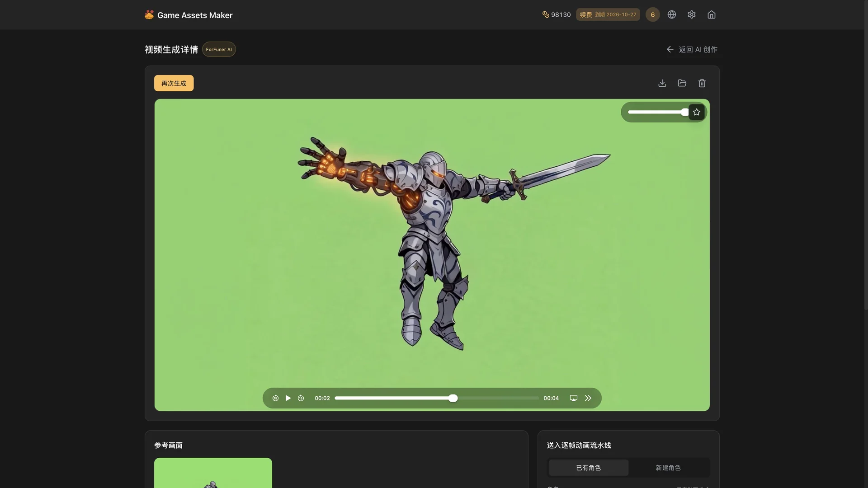Click the video progress bar

[x=437, y=398]
